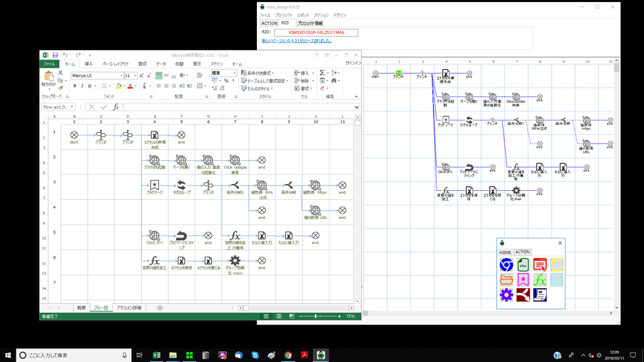Expand the font size 11 dropdown
644x362 pixels.
(x=134, y=76)
